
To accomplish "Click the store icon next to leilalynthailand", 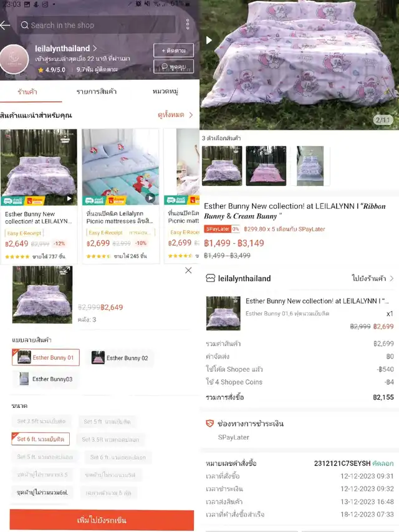I will coord(210,278).
